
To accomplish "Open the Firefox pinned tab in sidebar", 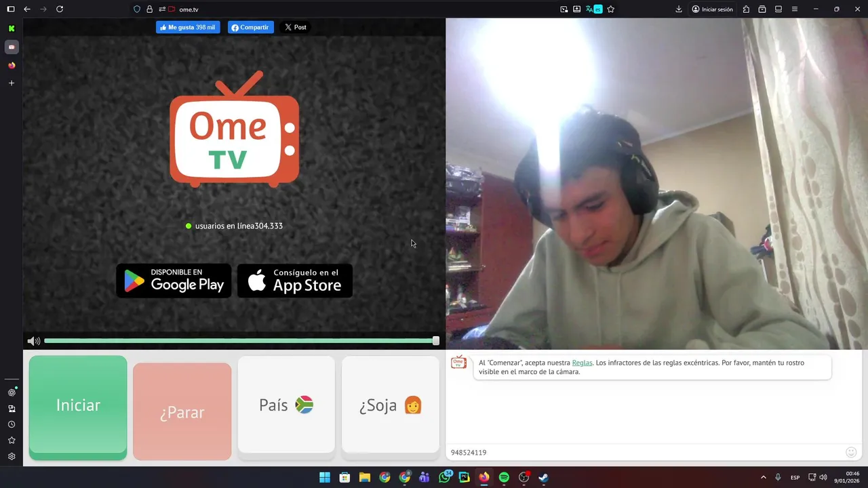I will point(12,66).
